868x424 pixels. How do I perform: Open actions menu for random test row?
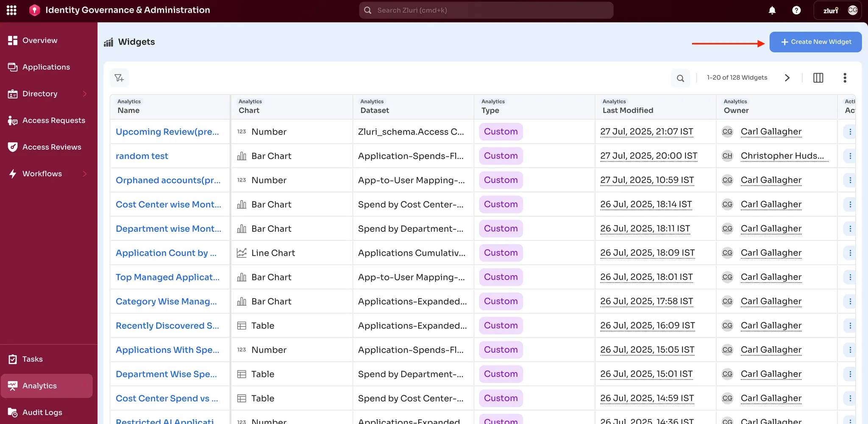click(850, 156)
